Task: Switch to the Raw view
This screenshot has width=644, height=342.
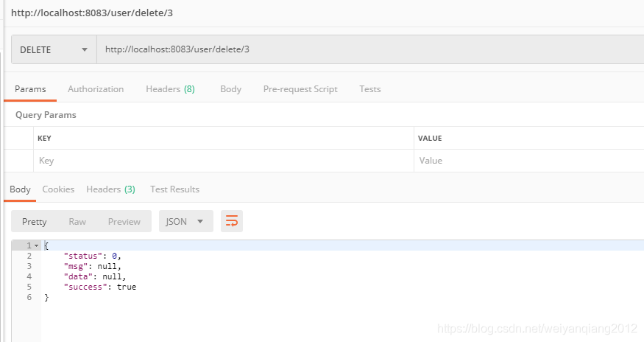Action: click(77, 221)
